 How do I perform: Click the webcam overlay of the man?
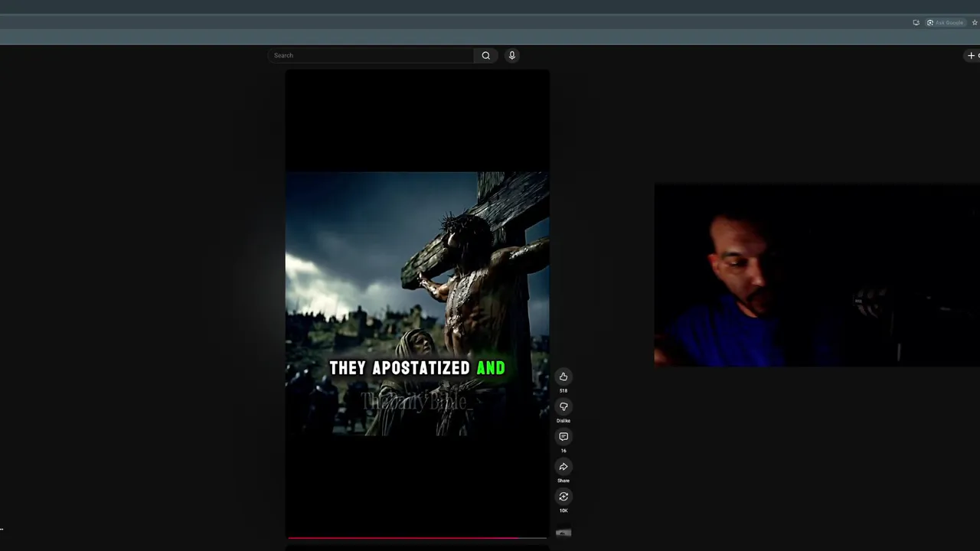(817, 275)
